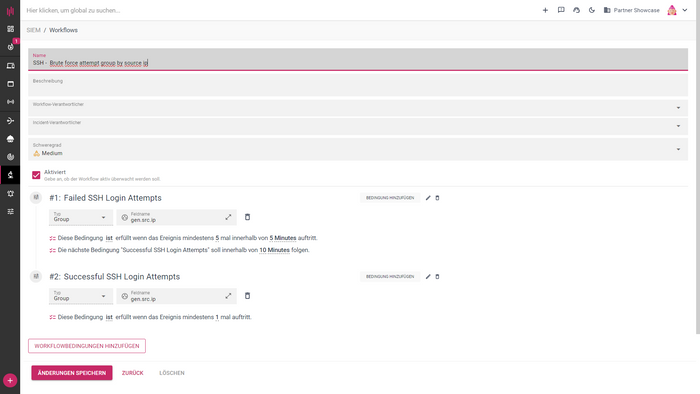Open the Incident-Verantwortlicher dropdown
The image size is (700, 394).
(x=358, y=126)
